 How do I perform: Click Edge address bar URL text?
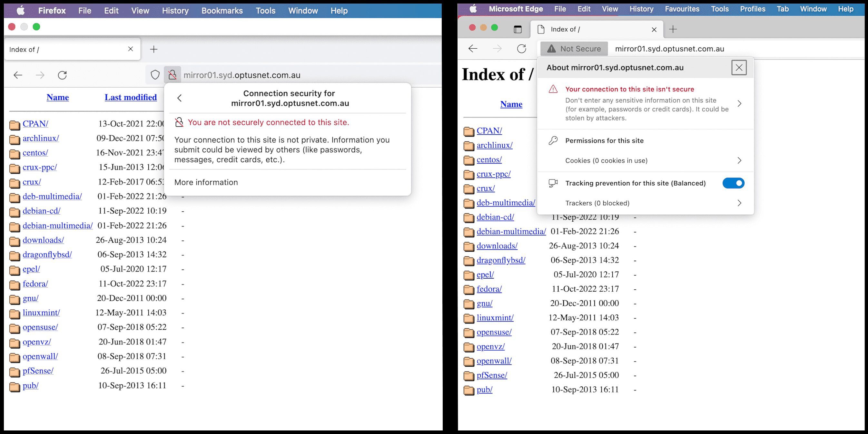click(669, 49)
